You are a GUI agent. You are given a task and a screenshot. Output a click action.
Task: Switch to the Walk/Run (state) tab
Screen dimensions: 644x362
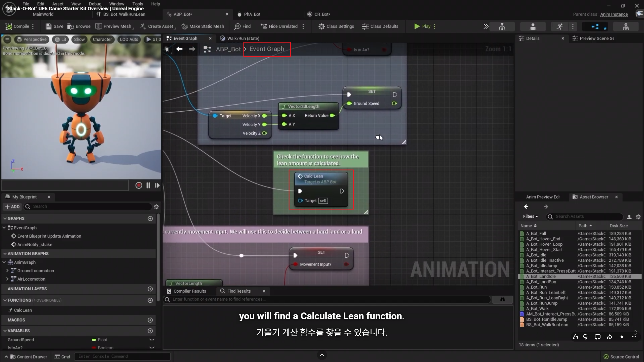pos(240,38)
